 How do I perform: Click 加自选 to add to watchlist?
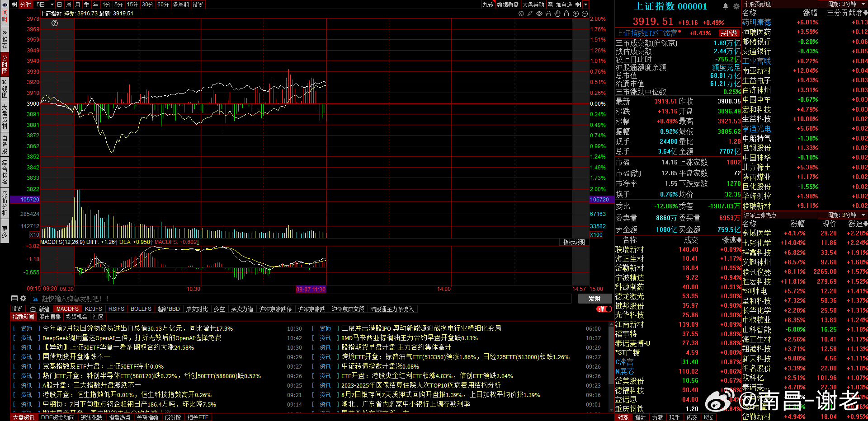click(564, 5)
